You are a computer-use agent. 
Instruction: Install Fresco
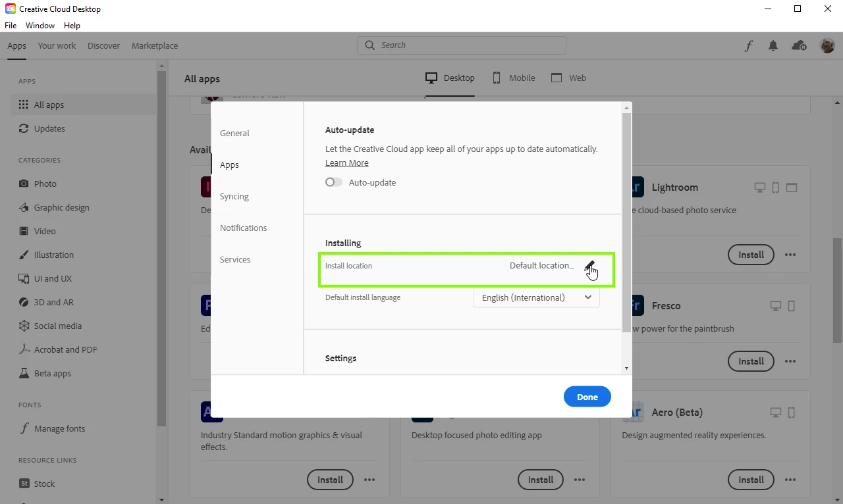tap(751, 361)
